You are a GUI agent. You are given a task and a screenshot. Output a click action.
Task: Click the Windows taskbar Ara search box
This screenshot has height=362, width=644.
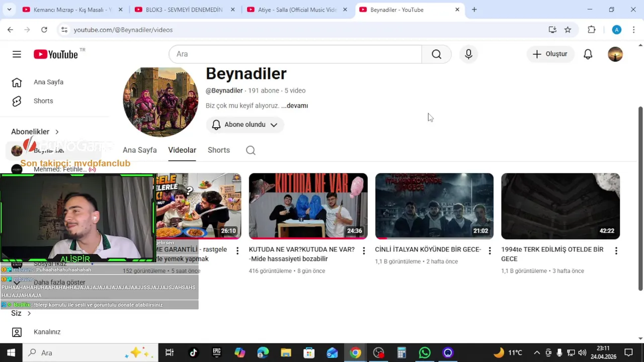[91, 352]
